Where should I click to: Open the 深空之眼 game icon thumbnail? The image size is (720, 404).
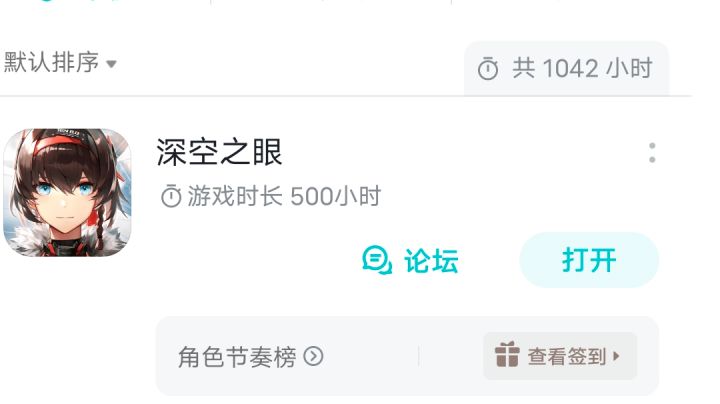tap(67, 192)
